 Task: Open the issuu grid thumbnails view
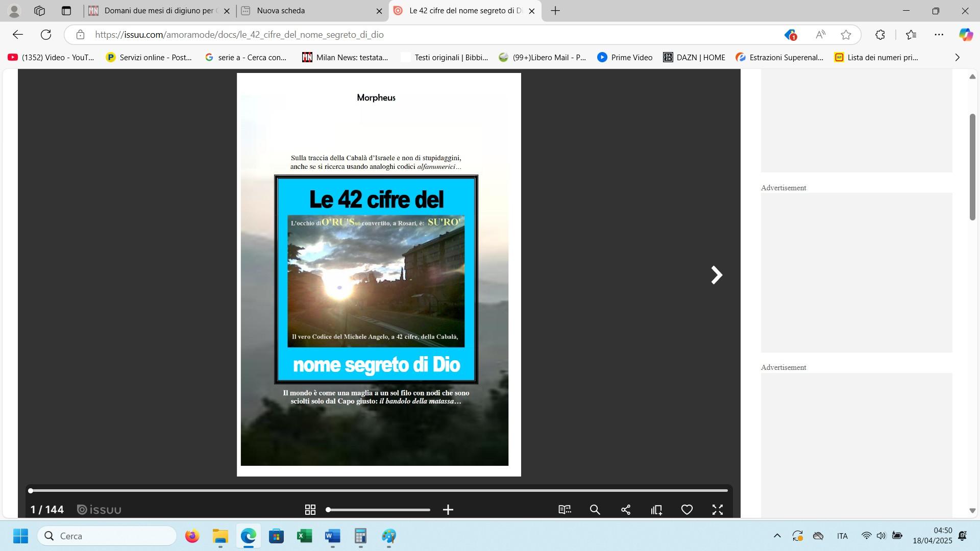[310, 510]
